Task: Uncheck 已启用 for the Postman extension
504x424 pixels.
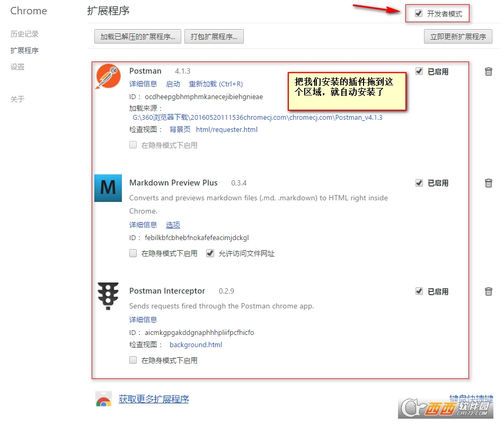Action: (x=419, y=72)
